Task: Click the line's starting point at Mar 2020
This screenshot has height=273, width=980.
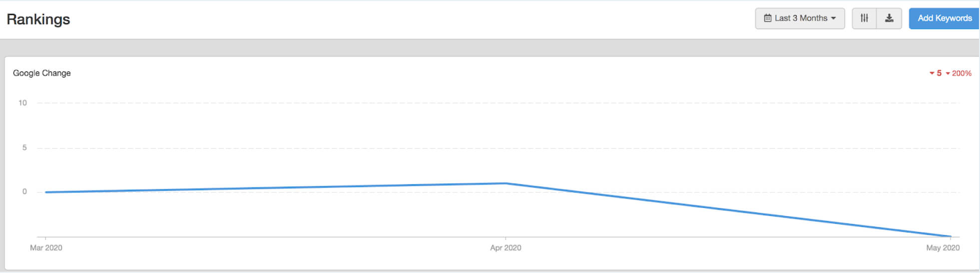Action: click(x=46, y=192)
